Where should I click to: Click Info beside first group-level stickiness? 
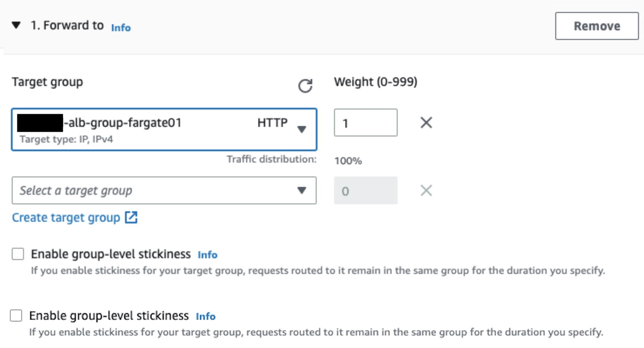pyautogui.click(x=207, y=255)
